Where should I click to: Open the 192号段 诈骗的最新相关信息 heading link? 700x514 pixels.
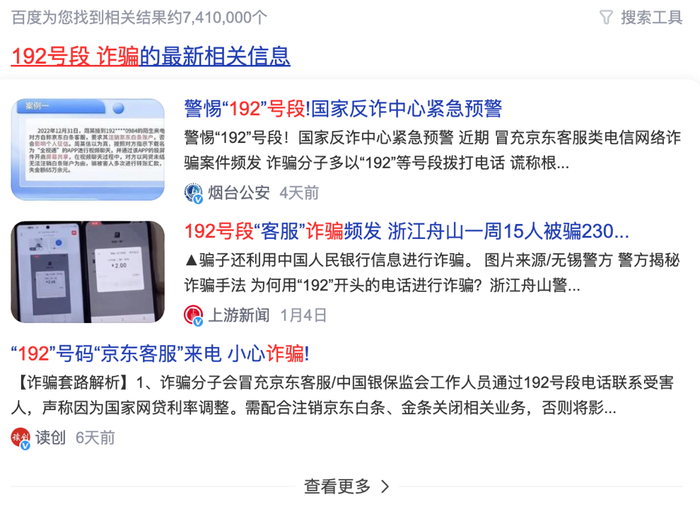(x=150, y=56)
